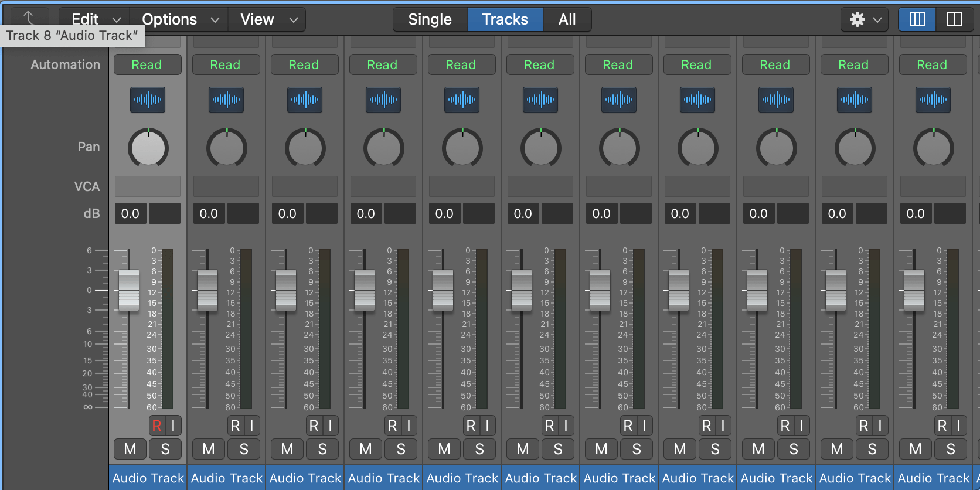The height and width of the screenshot is (490, 980).
Task: Click the pan knob on the first channel strip
Action: (148, 148)
